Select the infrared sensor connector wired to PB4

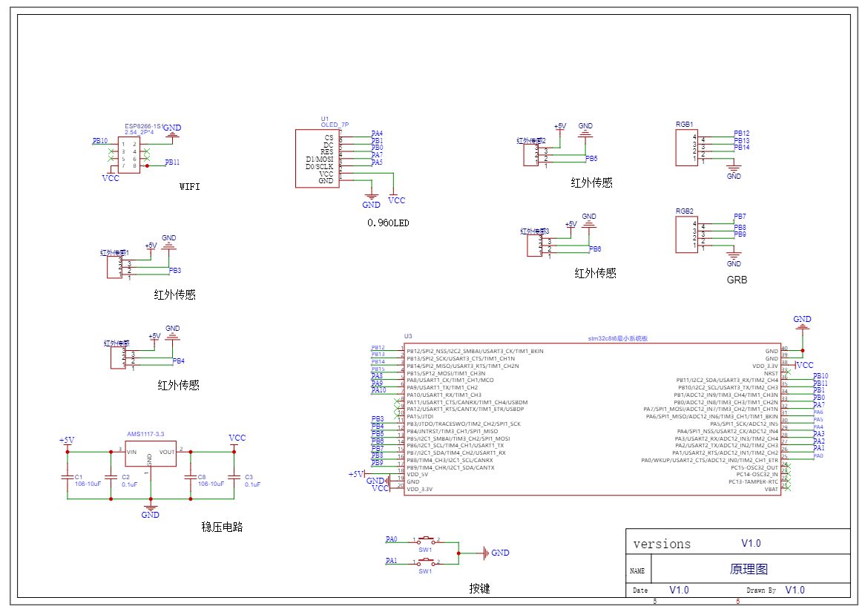click(x=118, y=358)
